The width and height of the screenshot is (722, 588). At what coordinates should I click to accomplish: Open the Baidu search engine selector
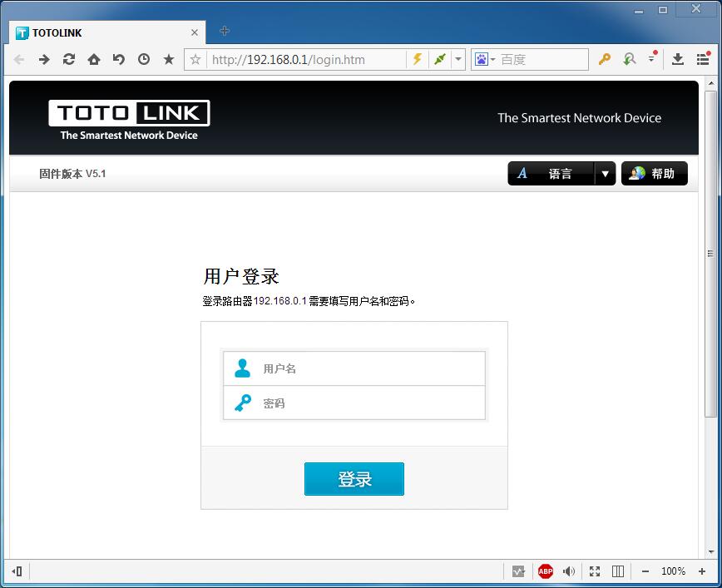tap(484, 59)
